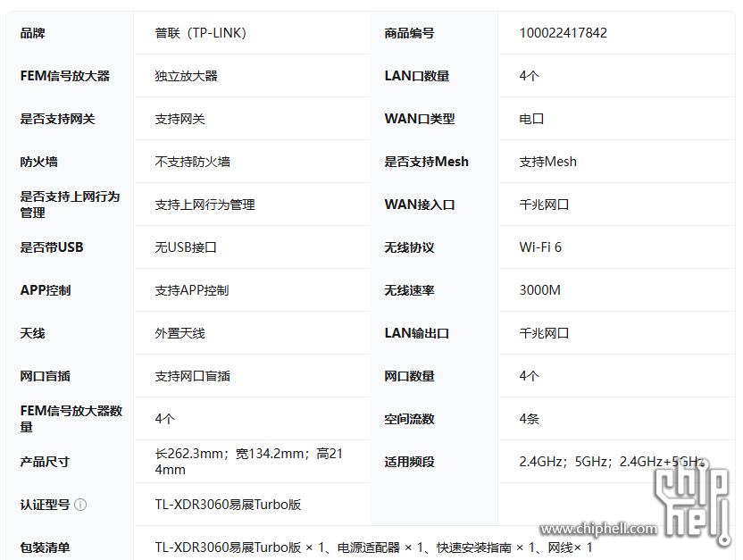Click the 是否带USB label

pos(51,247)
